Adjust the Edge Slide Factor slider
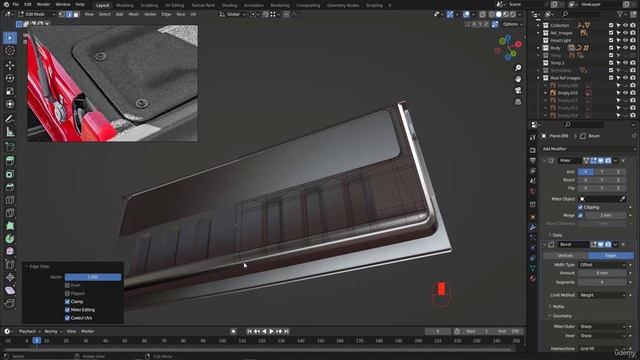640x360 pixels. click(x=93, y=277)
